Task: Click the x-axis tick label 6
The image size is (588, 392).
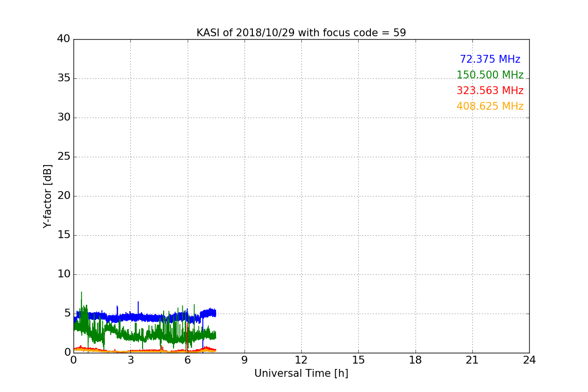Action: point(187,360)
